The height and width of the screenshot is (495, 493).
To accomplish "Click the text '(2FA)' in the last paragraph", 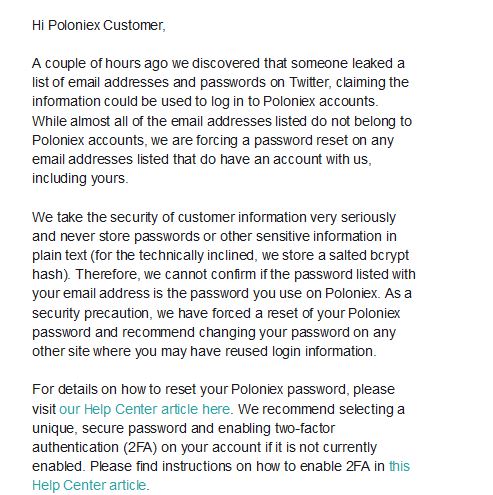I will tap(140, 447).
